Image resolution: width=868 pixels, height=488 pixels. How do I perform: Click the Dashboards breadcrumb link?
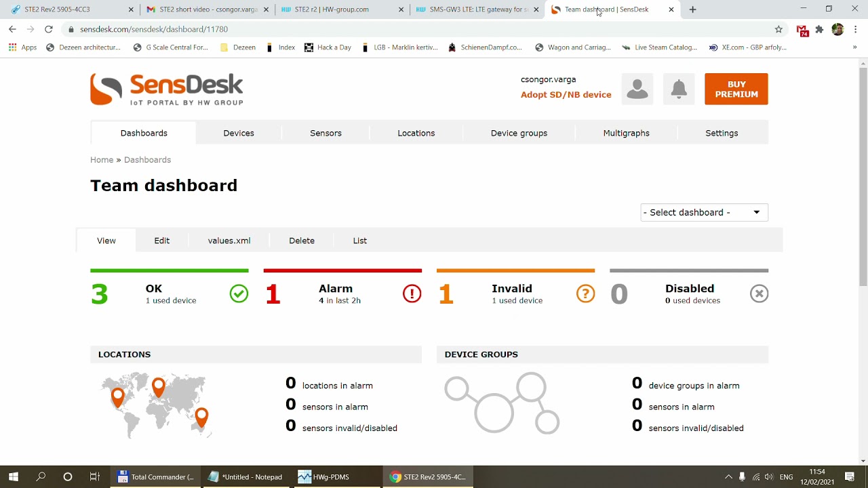click(147, 160)
